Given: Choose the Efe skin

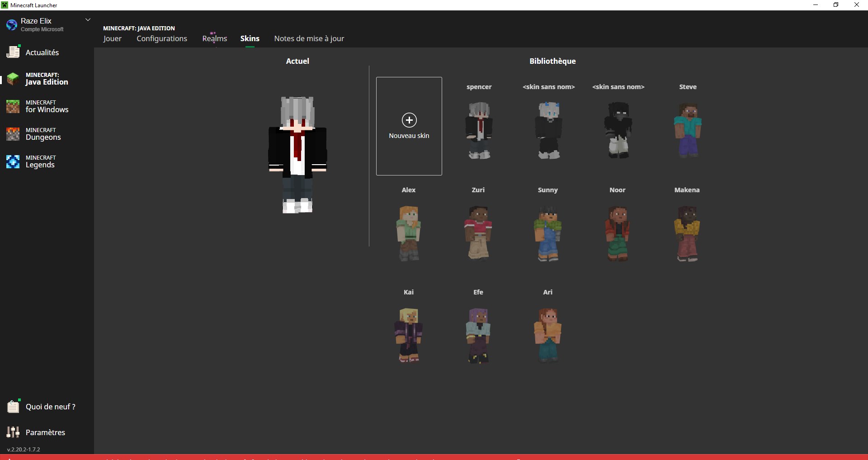Looking at the screenshot, I should click(x=478, y=336).
